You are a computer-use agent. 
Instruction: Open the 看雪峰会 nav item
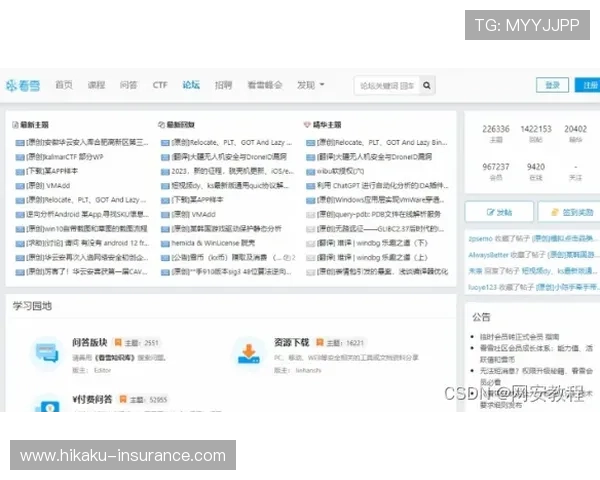[x=264, y=85]
